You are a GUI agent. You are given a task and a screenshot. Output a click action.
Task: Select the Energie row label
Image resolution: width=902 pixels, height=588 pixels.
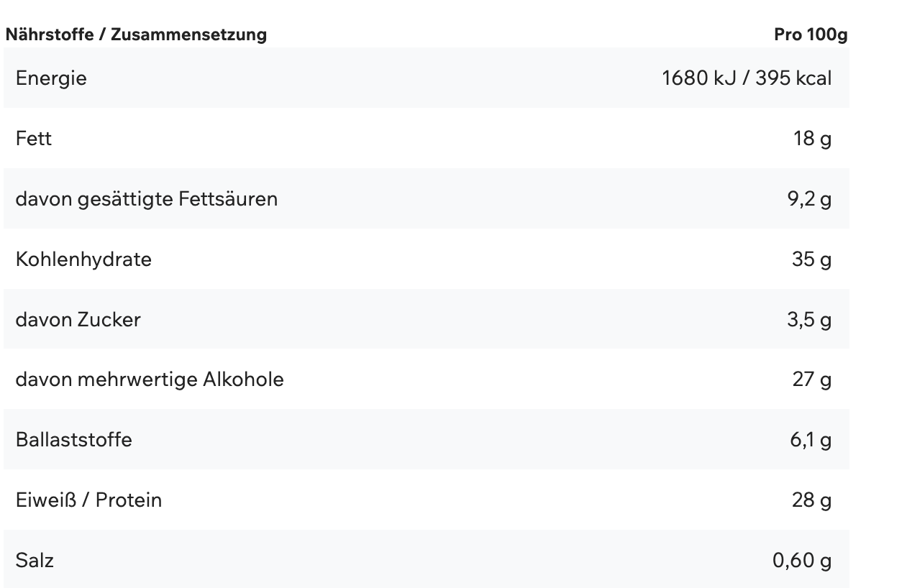tap(51, 78)
